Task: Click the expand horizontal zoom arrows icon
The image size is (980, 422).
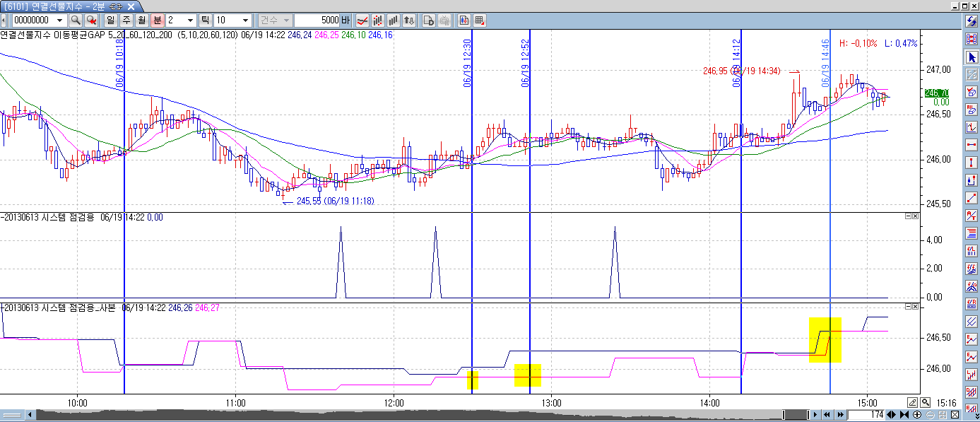Action: click(892, 414)
